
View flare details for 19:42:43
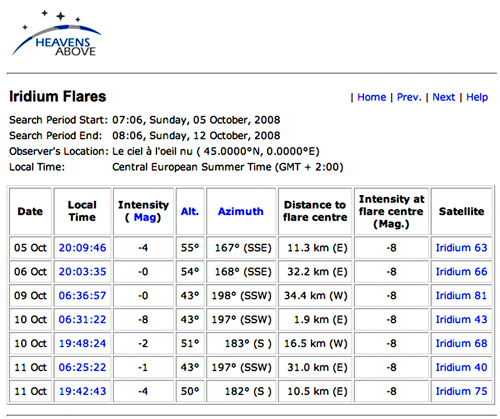coord(82,391)
